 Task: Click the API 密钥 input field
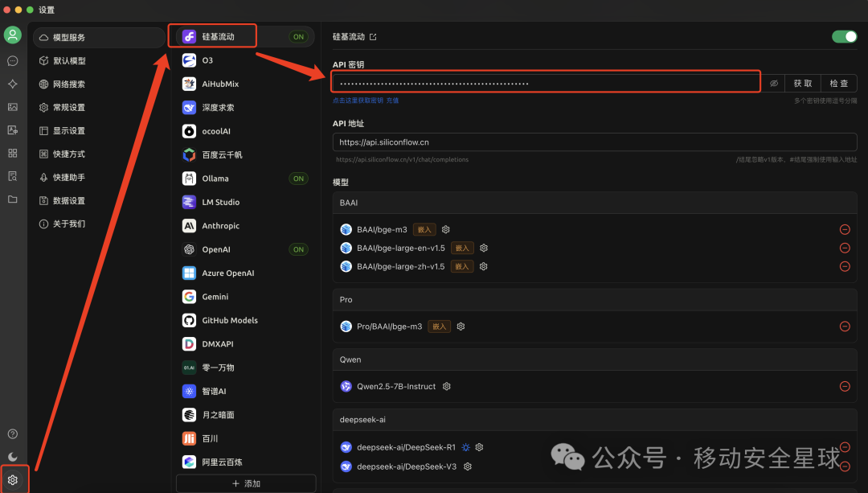click(x=546, y=83)
